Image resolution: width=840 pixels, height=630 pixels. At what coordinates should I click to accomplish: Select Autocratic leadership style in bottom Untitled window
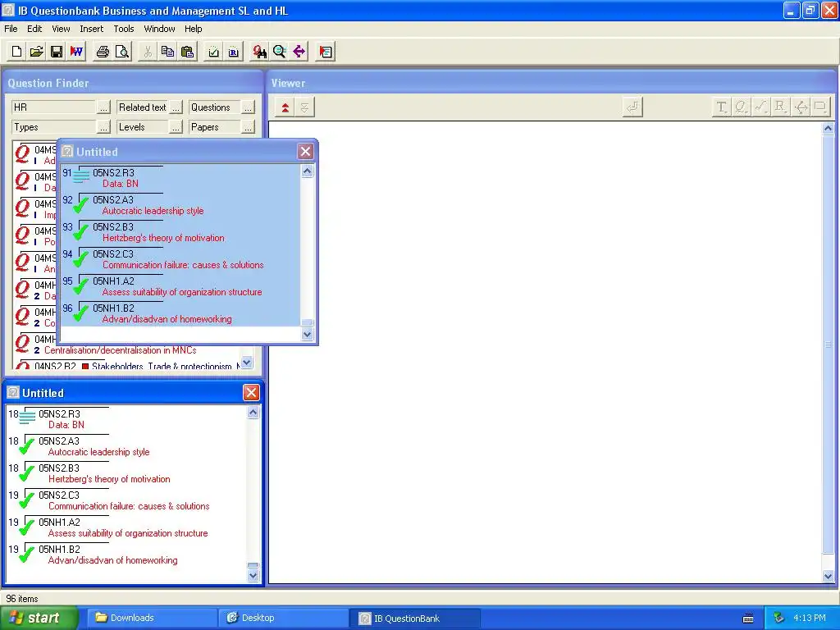tap(126, 447)
